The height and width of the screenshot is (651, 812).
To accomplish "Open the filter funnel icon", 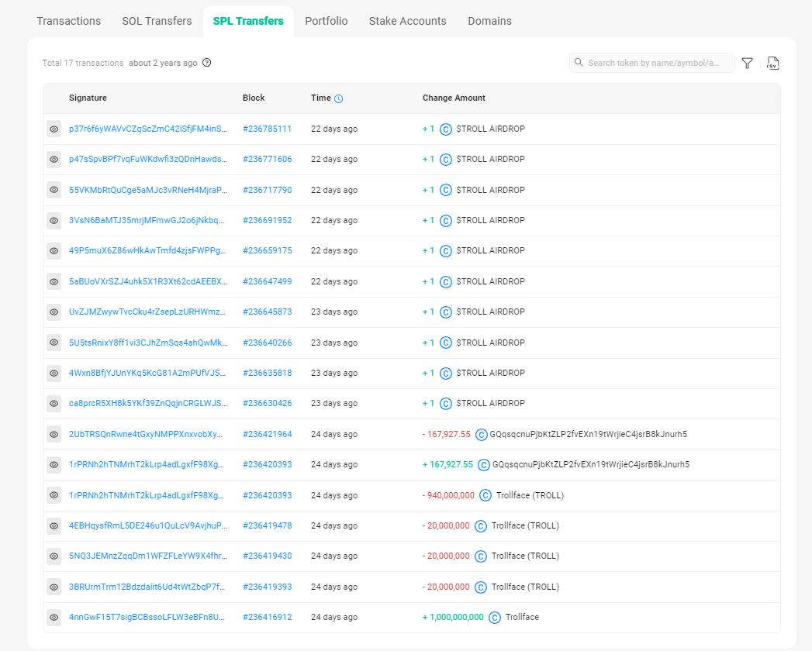I will 748,63.
